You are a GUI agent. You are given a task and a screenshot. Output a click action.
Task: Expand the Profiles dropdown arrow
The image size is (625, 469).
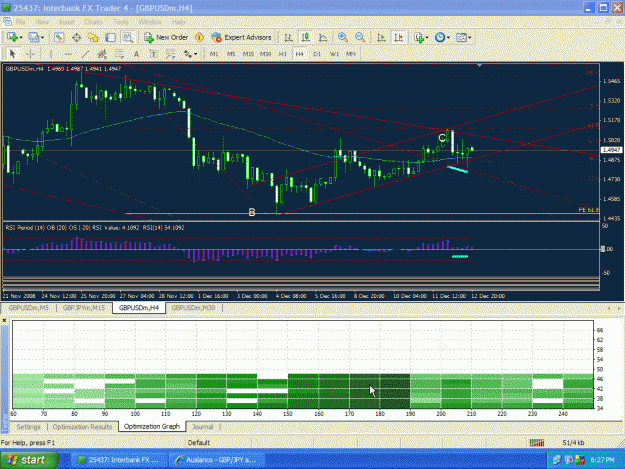[42, 37]
